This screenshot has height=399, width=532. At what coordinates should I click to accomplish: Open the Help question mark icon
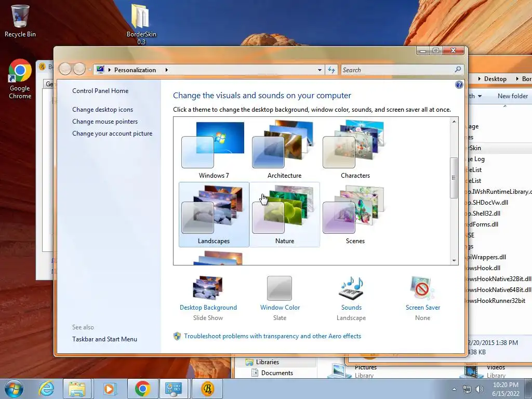click(x=459, y=85)
